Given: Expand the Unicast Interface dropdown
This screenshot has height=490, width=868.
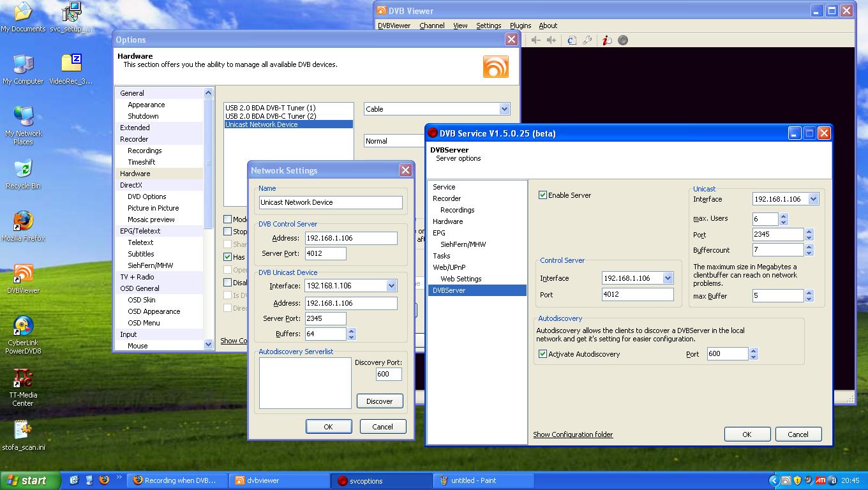Looking at the screenshot, I should pyautogui.click(x=813, y=199).
